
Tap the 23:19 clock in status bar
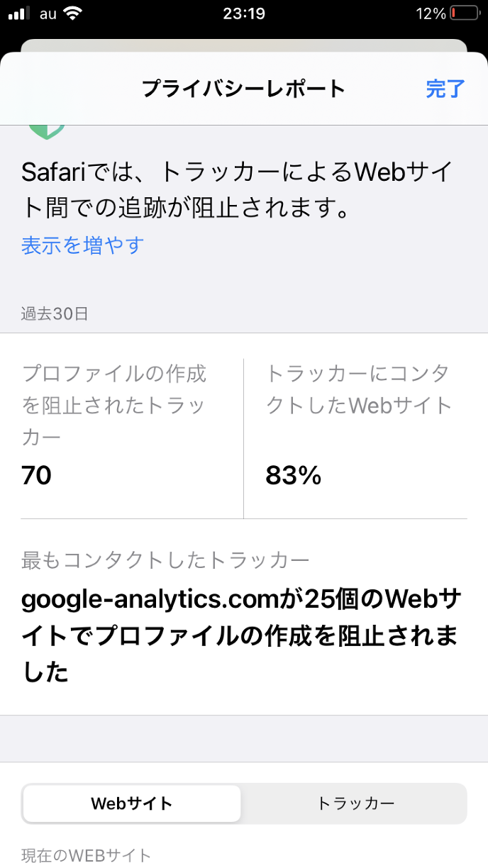pos(244,13)
